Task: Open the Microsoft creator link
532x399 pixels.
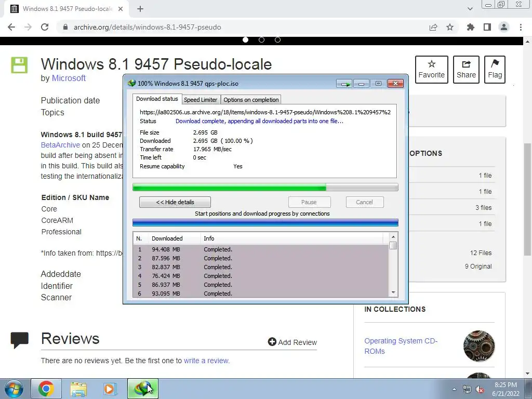Action: tap(69, 78)
